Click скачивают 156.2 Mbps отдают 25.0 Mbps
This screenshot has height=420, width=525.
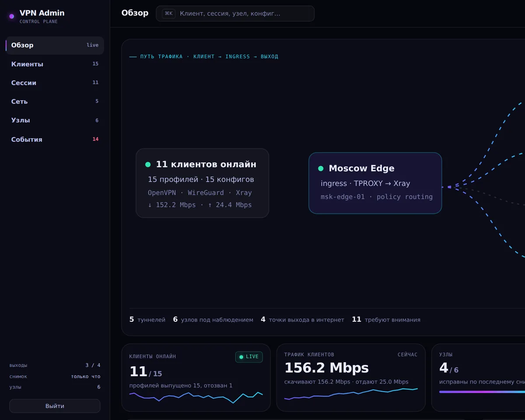346,382
